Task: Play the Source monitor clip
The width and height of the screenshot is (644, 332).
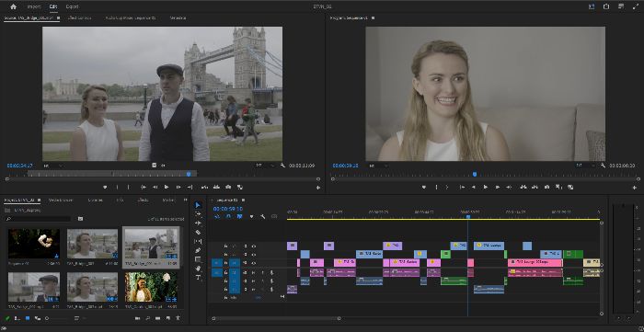Action: point(167,187)
